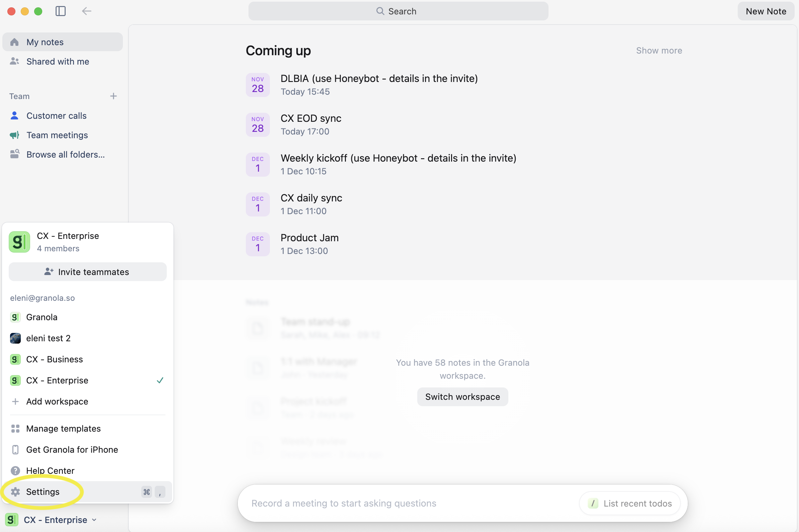Click the Customer calls person icon
The image size is (799, 532).
(x=14, y=115)
